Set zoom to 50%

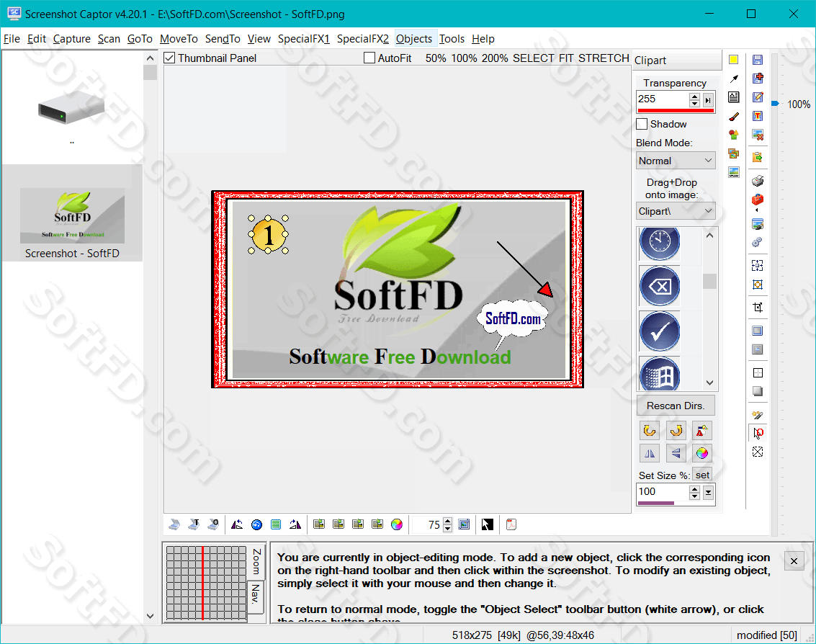(436, 58)
